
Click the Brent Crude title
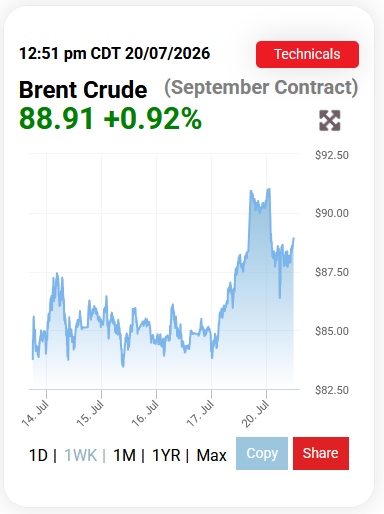point(83,90)
